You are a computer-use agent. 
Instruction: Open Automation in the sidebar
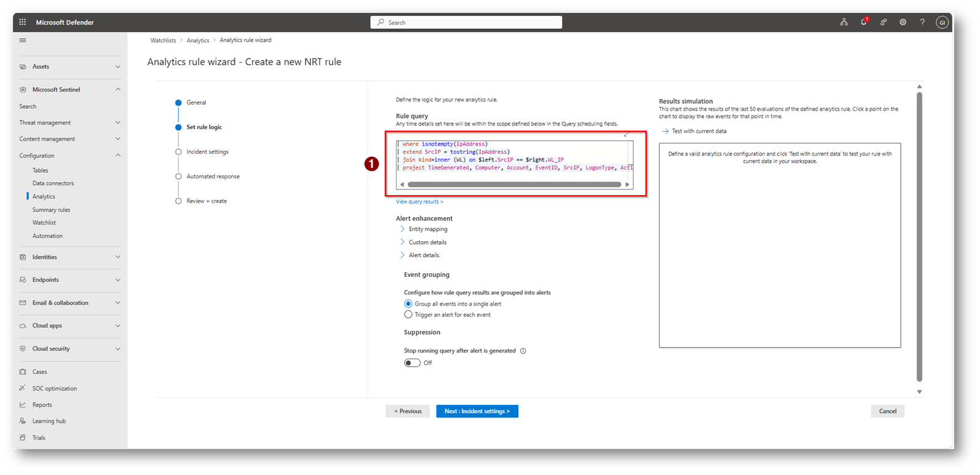[47, 236]
